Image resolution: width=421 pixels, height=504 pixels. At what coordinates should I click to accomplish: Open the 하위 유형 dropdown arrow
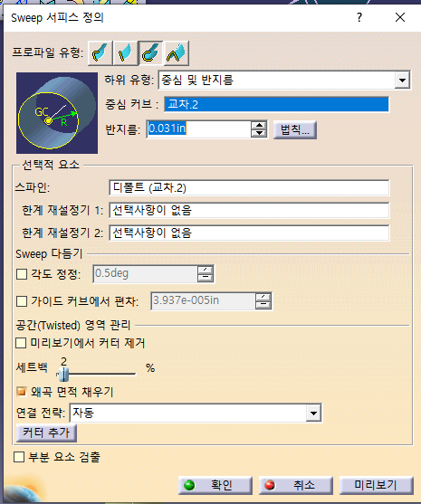pos(402,80)
